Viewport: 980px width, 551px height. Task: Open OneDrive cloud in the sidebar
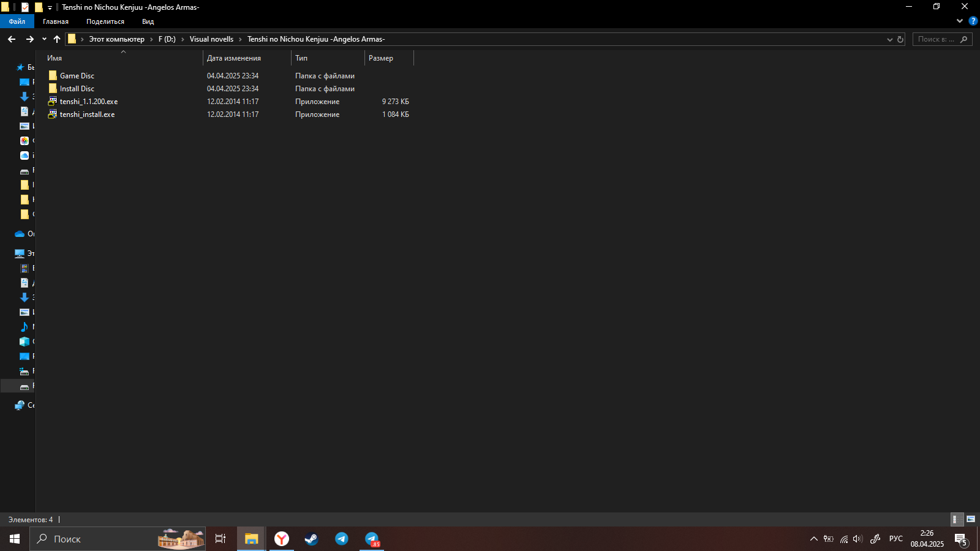pos(20,234)
